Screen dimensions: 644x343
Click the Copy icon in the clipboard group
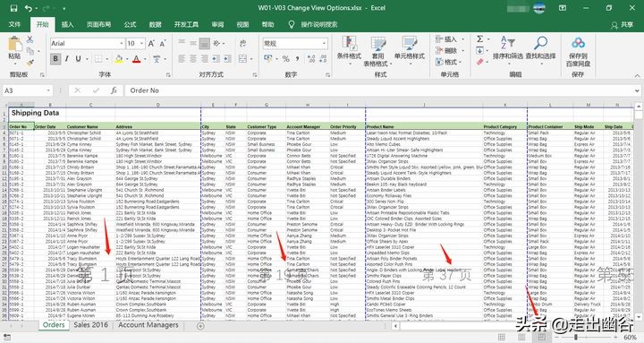coord(30,51)
